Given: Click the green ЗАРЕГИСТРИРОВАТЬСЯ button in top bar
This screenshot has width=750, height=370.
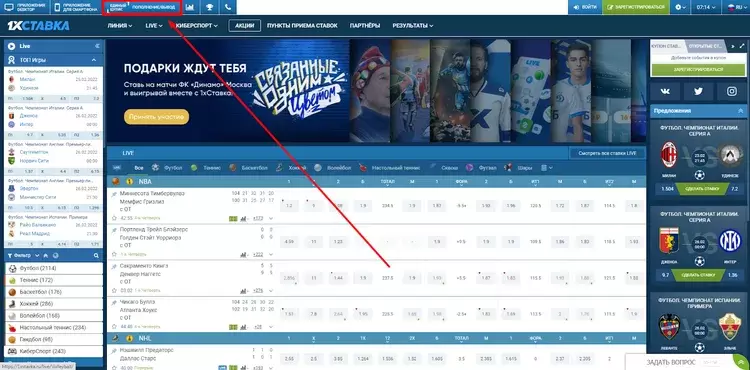Looking at the screenshot, I should point(636,7).
